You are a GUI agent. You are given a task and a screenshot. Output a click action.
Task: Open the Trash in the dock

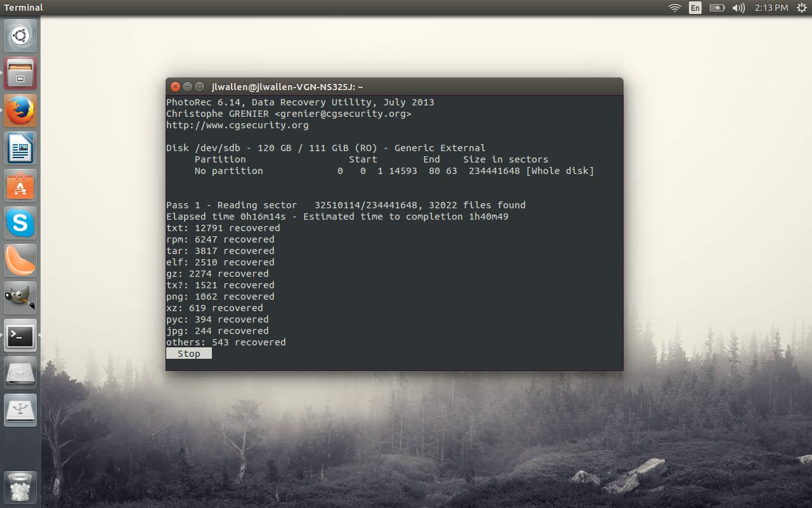point(20,488)
